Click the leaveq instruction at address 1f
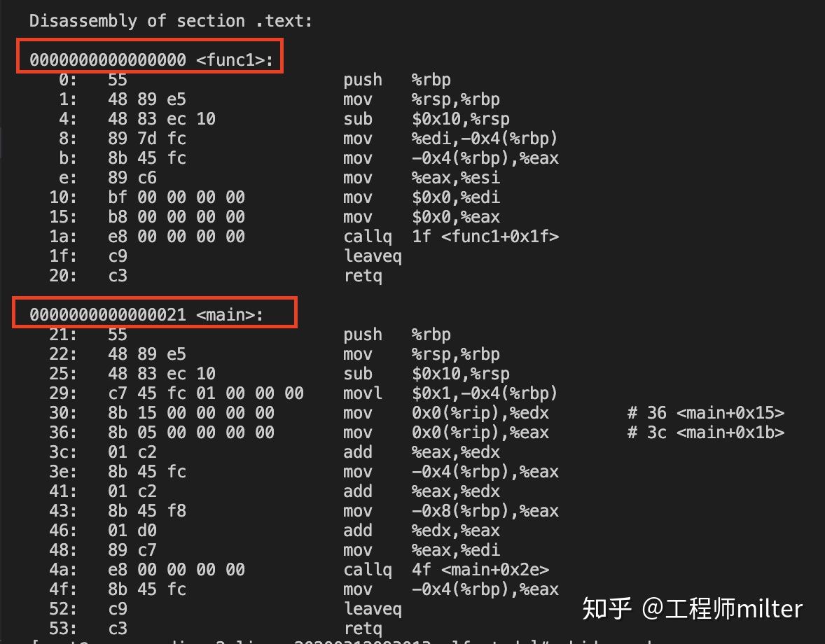Screen dimensions: 825x644 pyautogui.click(x=373, y=256)
